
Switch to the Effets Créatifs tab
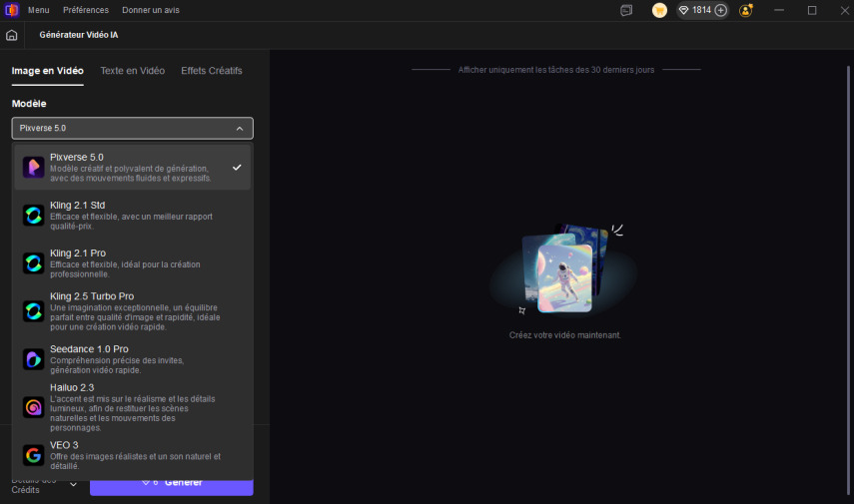pos(212,71)
